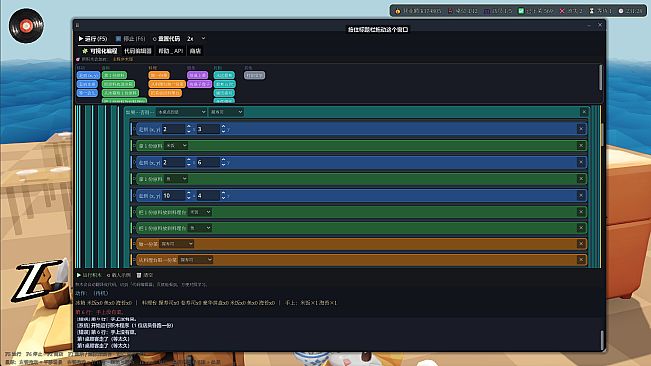Viewport: 651px width, 366px height.
Task: Switch to the 代码编辑器 tab
Action: [138, 51]
